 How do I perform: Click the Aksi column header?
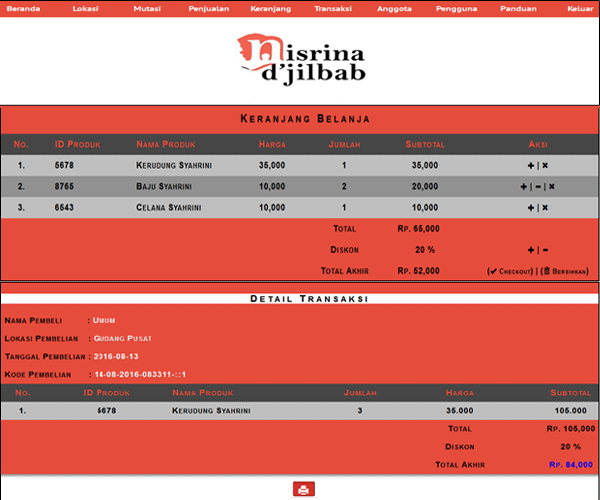538,144
